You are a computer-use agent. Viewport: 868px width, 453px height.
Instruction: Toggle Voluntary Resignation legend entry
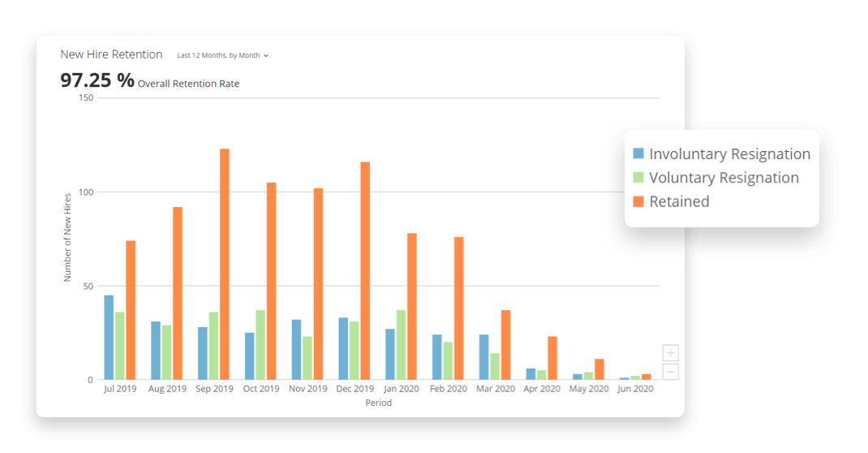(724, 178)
